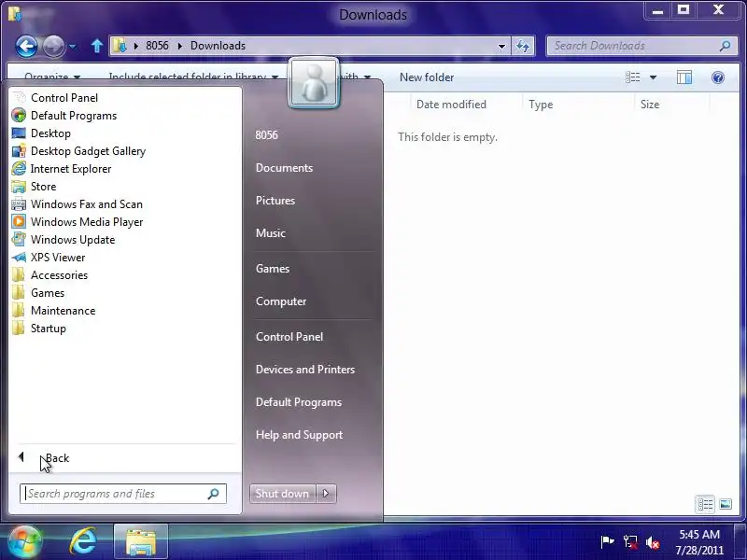This screenshot has height=560, width=747.
Task: Open Control Panel in the right Start pane
Action: coord(289,337)
